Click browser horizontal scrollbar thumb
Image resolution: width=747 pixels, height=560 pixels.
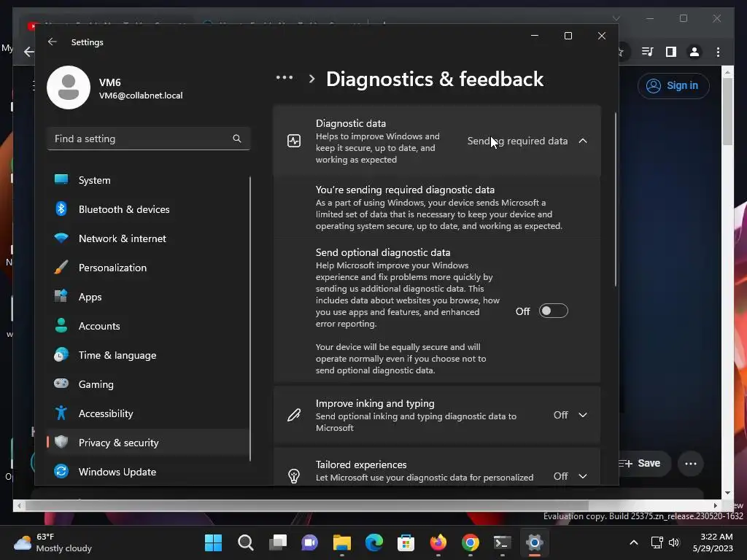pos(307,505)
